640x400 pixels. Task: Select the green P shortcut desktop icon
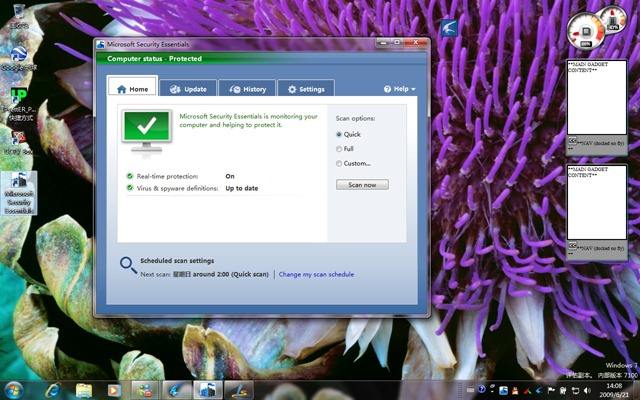19,105
